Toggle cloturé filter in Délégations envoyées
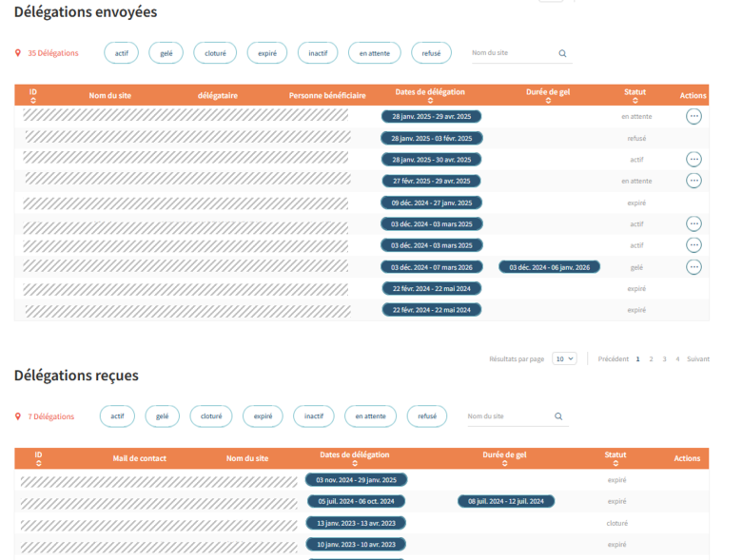The height and width of the screenshot is (560, 742). pyautogui.click(x=215, y=53)
